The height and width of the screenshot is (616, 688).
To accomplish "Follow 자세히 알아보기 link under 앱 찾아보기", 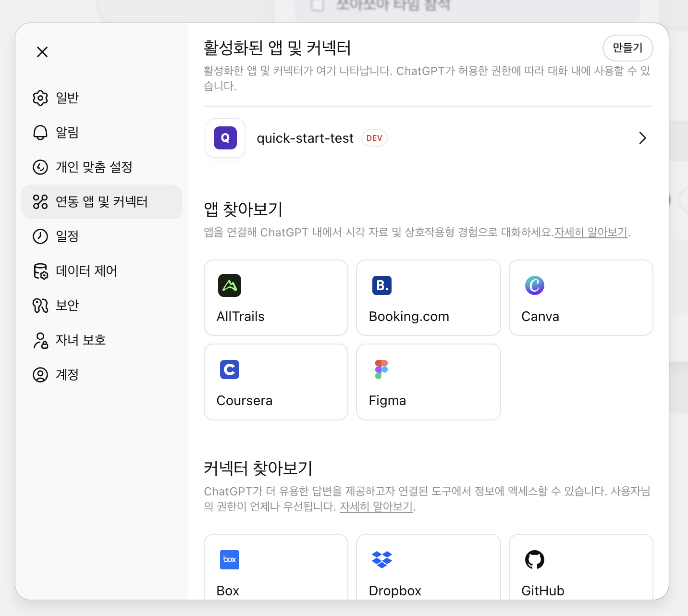I will pyautogui.click(x=591, y=233).
